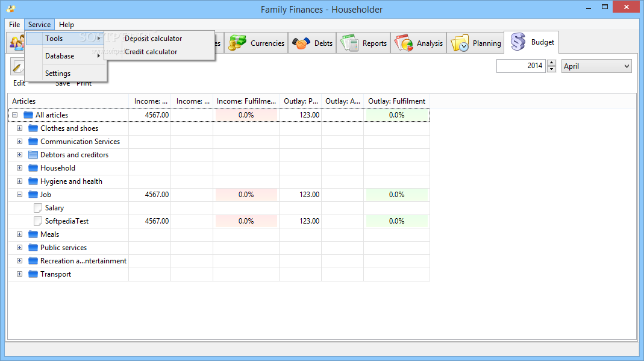644x361 pixels.
Task: Select the Budget tab
Action: coord(531,42)
